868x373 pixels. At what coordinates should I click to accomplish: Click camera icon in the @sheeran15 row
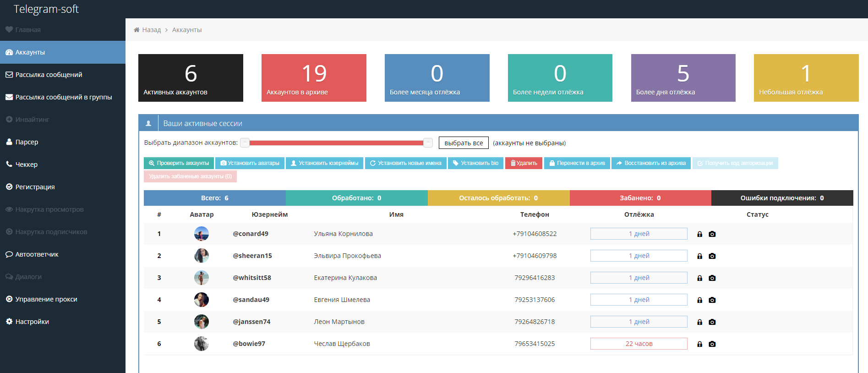(x=712, y=256)
